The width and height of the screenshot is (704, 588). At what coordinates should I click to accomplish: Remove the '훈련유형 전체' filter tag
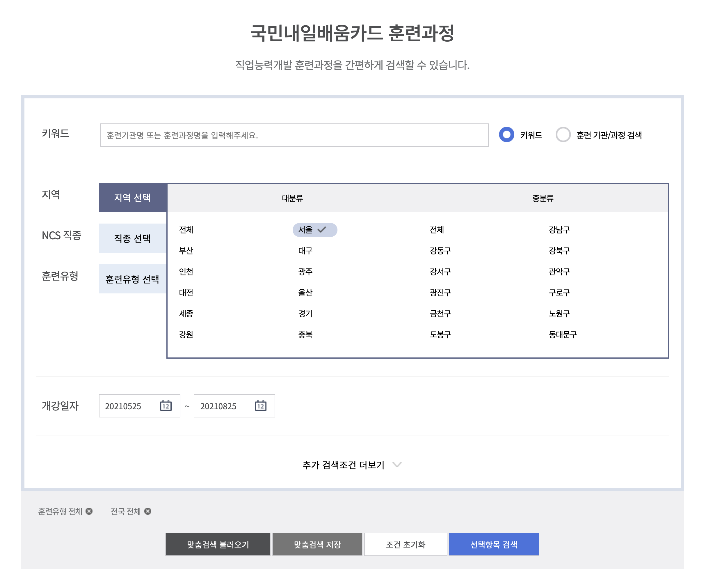[89, 511]
